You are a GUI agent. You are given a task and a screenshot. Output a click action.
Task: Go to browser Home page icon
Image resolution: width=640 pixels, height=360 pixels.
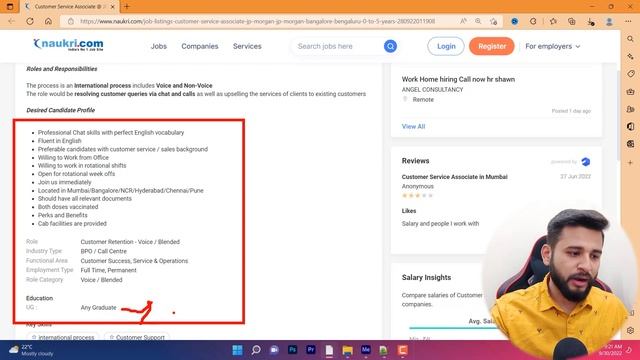pos(48,21)
